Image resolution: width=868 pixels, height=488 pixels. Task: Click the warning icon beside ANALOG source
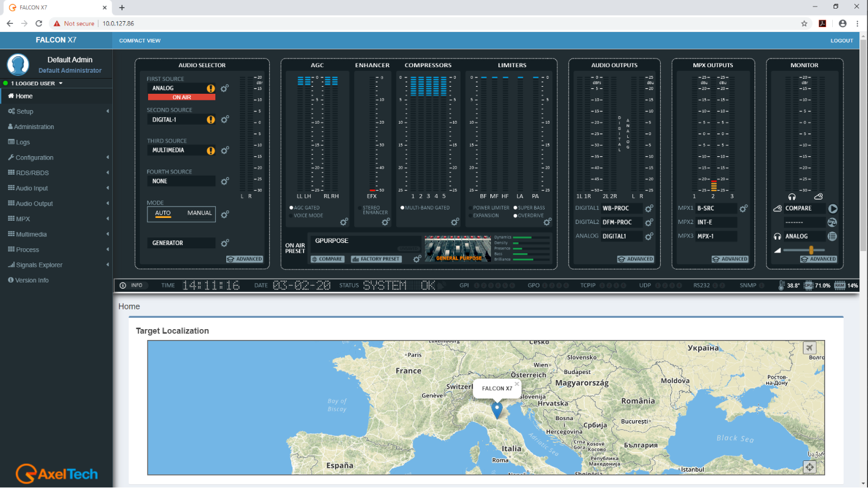(210, 88)
